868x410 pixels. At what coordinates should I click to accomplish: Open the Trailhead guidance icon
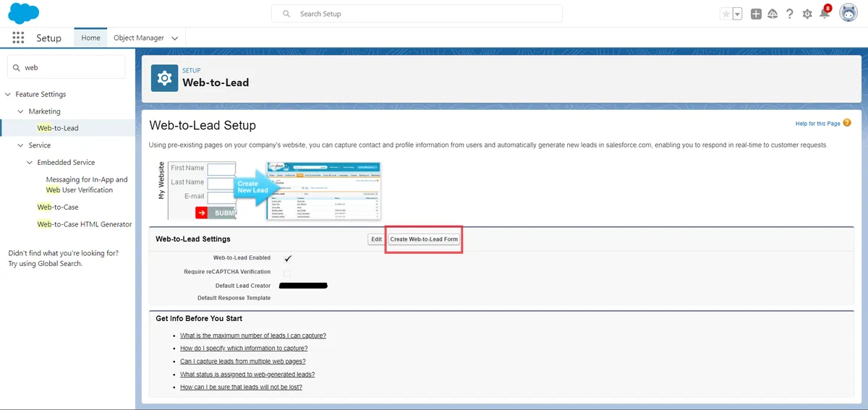pyautogui.click(x=773, y=14)
